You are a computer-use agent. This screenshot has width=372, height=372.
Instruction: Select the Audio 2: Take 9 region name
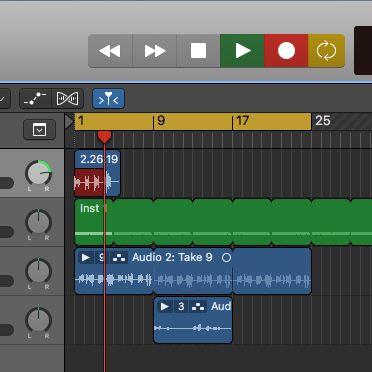tap(172, 257)
